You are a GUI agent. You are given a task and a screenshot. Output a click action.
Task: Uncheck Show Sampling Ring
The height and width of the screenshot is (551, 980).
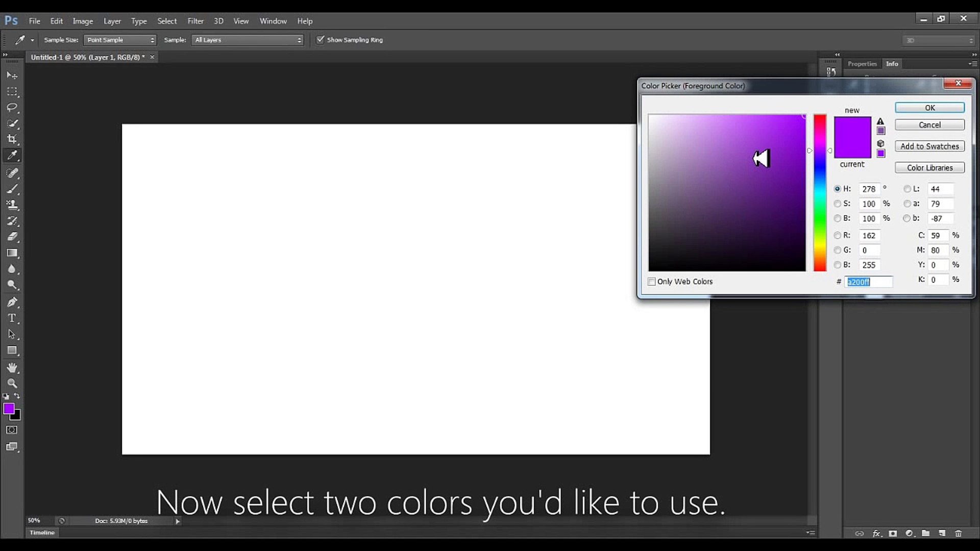point(321,40)
